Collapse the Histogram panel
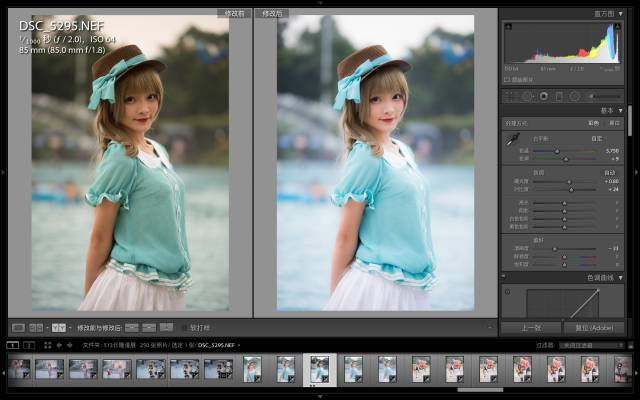The height and width of the screenshot is (400, 640). point(620,14)
